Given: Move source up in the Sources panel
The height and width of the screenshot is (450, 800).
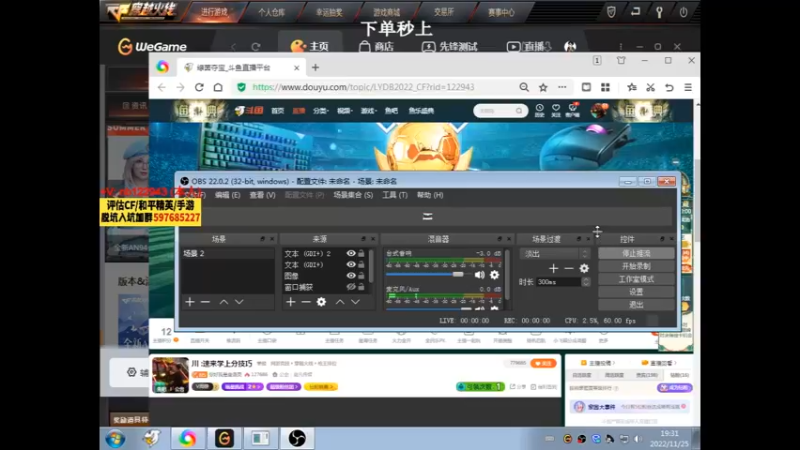Looking at the screenshot, I should (x=340, y=302).
